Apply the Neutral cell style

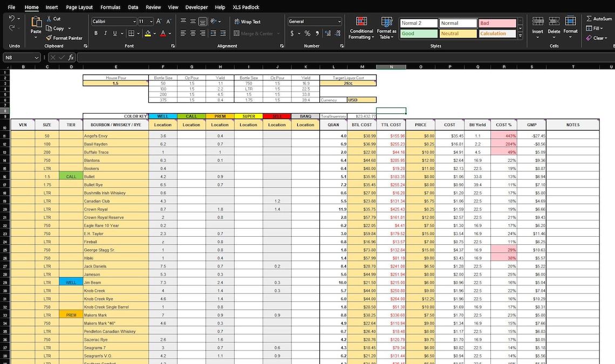click(x=457, y=33)
